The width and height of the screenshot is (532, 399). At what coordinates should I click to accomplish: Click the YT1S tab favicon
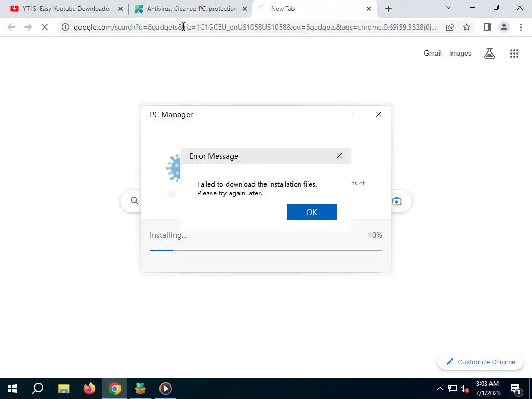coord(14,9)
